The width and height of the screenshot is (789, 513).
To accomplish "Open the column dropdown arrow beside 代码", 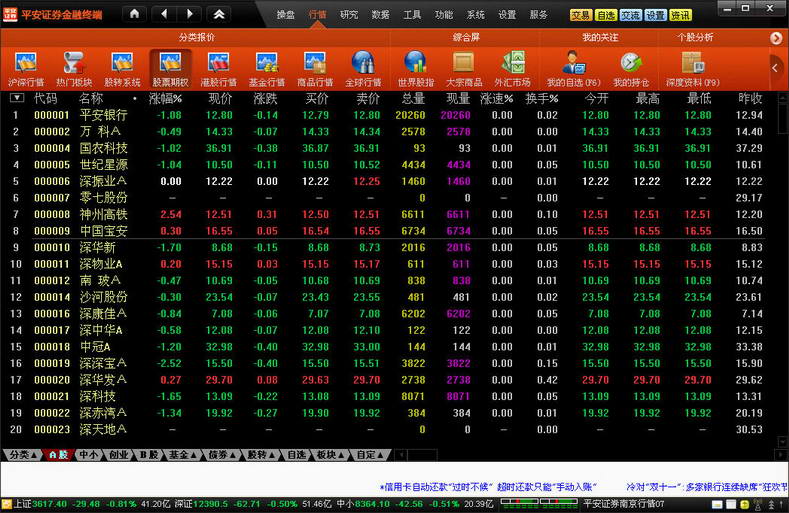I will point(17,98).
